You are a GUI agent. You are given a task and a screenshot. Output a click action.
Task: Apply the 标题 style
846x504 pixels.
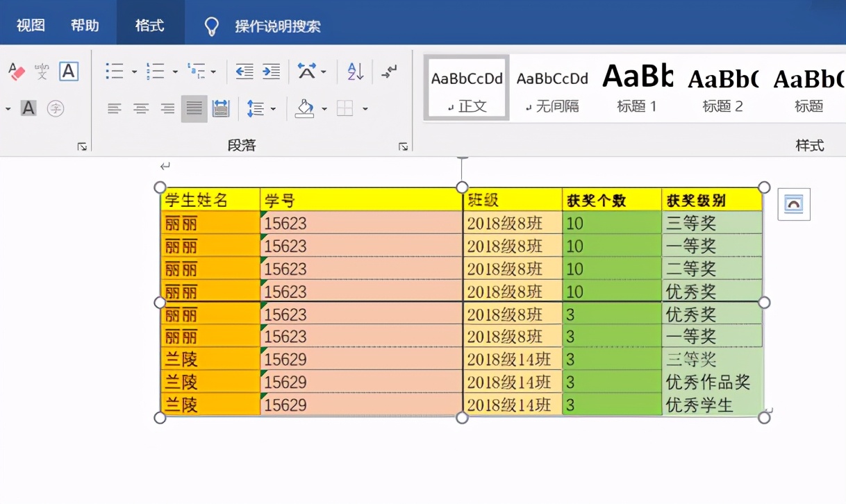tap(808, 88)
